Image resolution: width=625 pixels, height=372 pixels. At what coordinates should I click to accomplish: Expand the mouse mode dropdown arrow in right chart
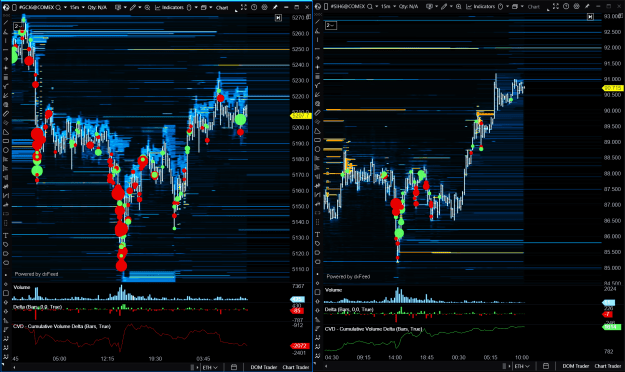click(x=507, y=6)
